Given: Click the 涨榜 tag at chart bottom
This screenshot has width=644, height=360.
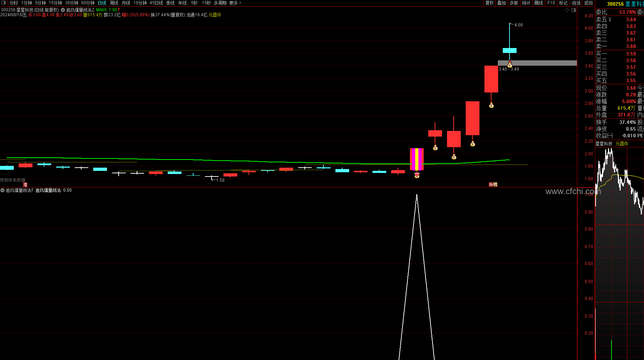Looking at the screenshot, I should [493, 185].
